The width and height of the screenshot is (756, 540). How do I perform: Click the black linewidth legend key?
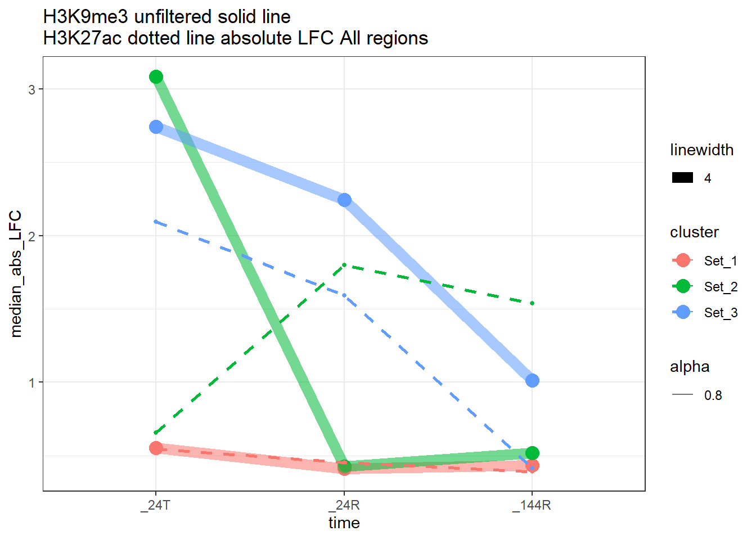coord(682,178)
